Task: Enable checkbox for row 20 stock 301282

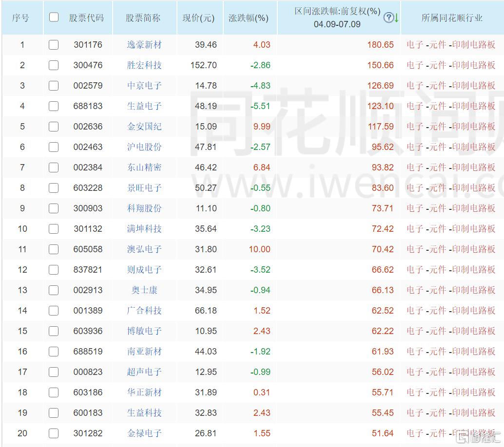Action: point(54,433)
